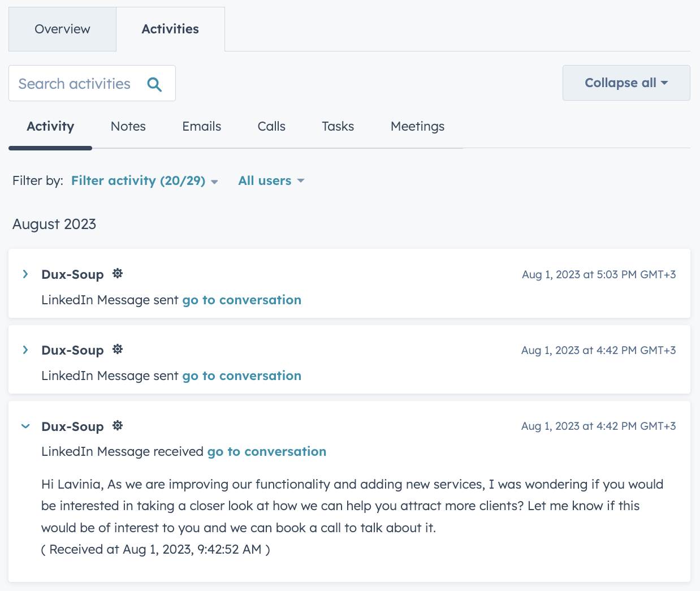The image size is (700, 591).
Task: Open the Notes tab
Action: tap(128, 126)
